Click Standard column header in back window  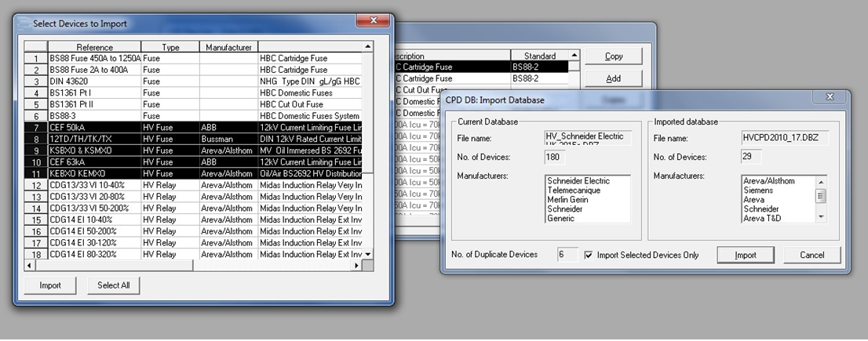pos(540,56)
